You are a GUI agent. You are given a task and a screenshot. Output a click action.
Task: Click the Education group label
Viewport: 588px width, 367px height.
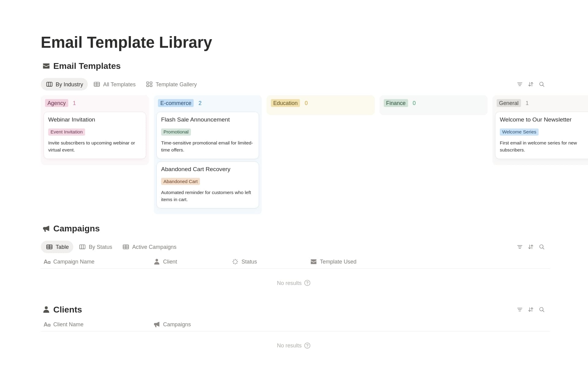(285, 103)
